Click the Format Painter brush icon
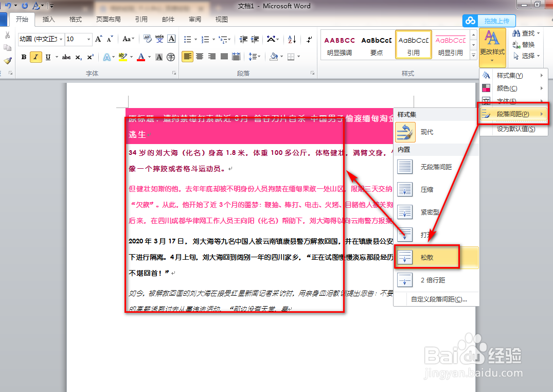 click(x=7, y=60)
